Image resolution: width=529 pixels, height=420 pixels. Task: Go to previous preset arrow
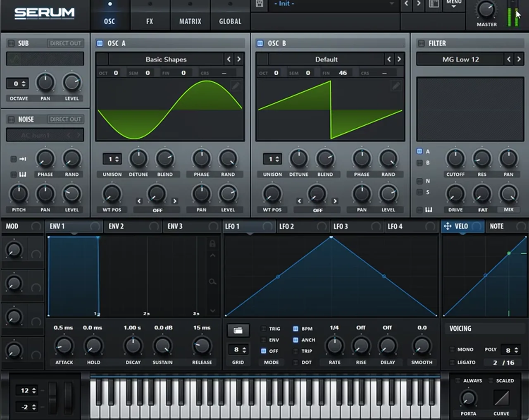click(x=406, y=4)
